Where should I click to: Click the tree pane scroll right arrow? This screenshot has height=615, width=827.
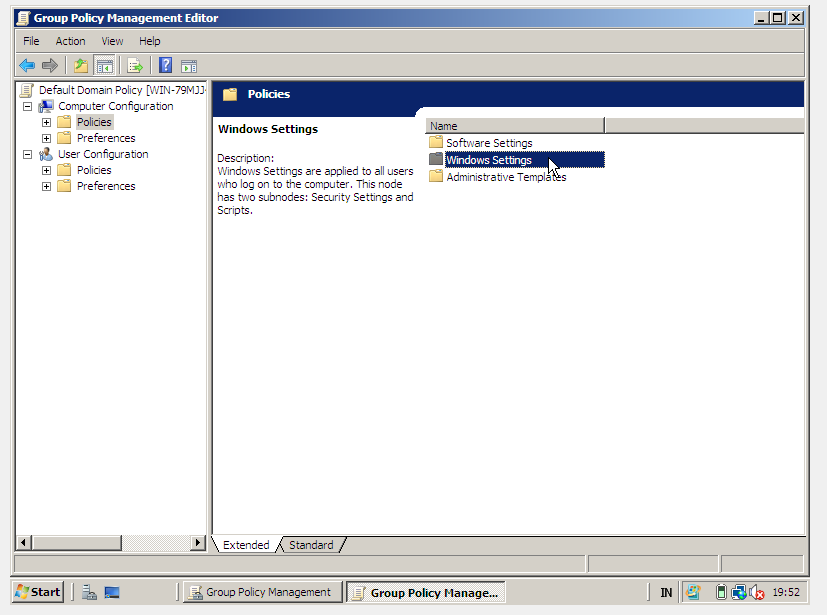click(198, 542)
